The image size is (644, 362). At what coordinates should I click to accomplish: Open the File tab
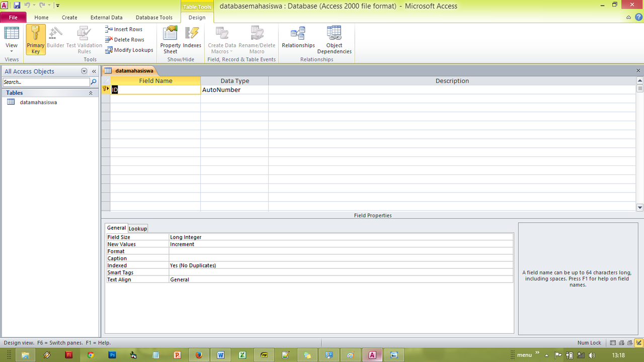click(13, 18)
